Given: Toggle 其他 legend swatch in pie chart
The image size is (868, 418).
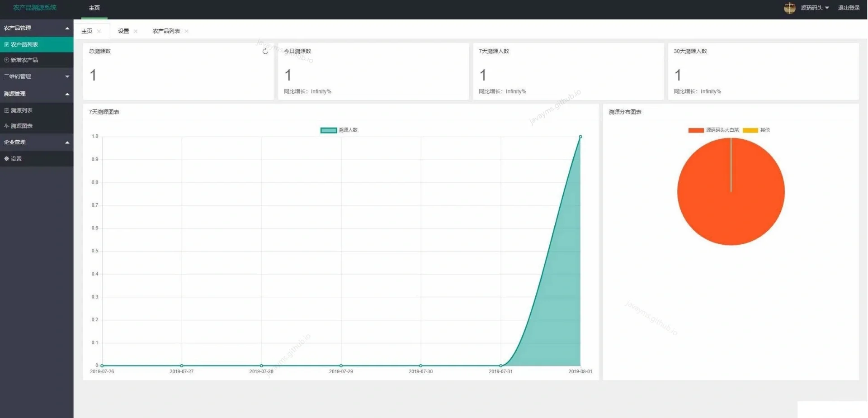Looking at the screenshot, I should [750, 130].
